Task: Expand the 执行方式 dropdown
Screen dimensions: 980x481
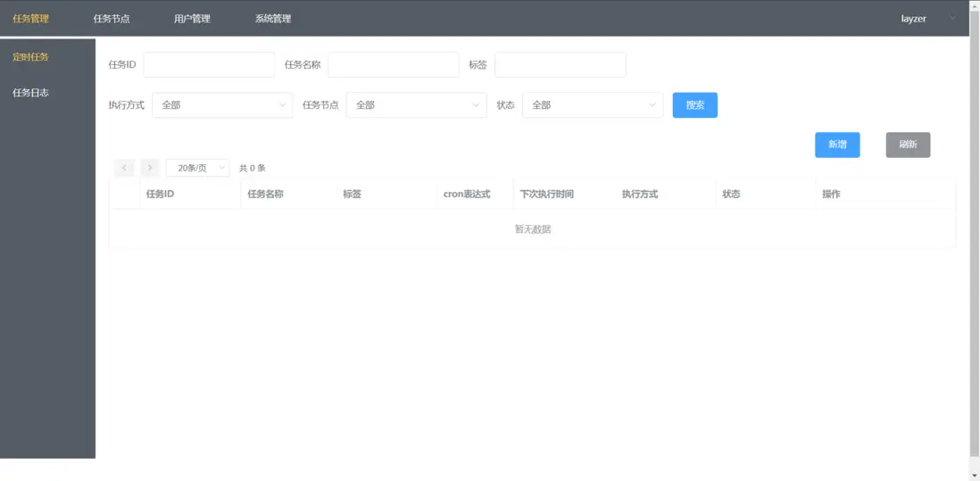Action: pyautogui.click(x=222, y=105)
